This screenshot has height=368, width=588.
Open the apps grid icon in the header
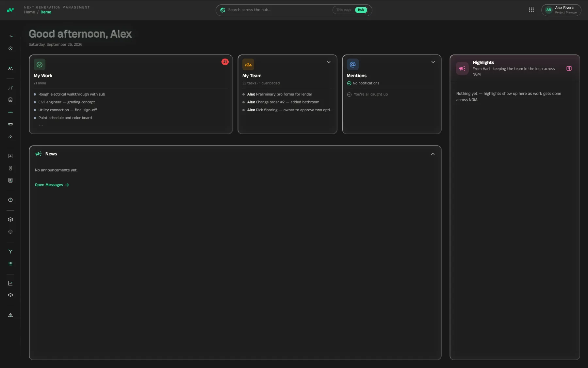coord(531,10)
